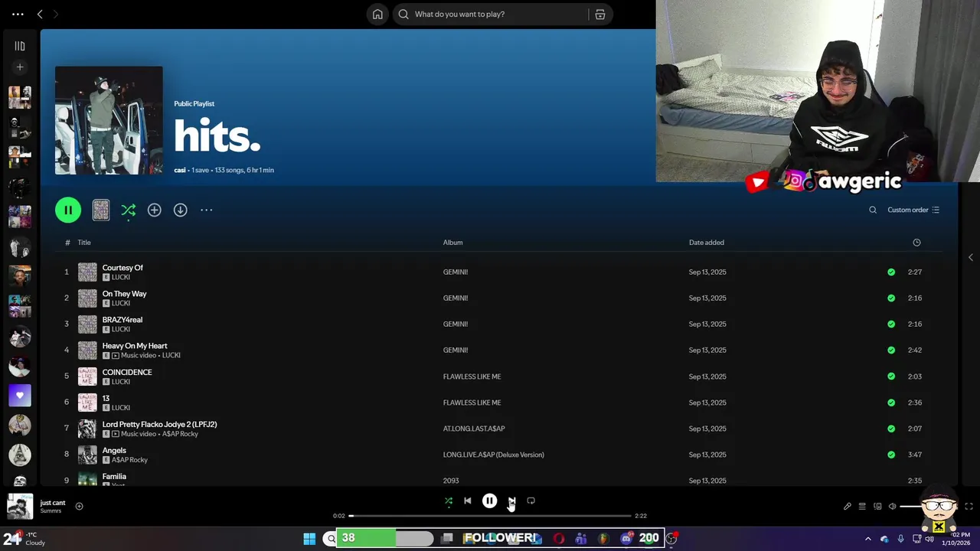
Task: Skip to previous track
Action: (468, 501)
